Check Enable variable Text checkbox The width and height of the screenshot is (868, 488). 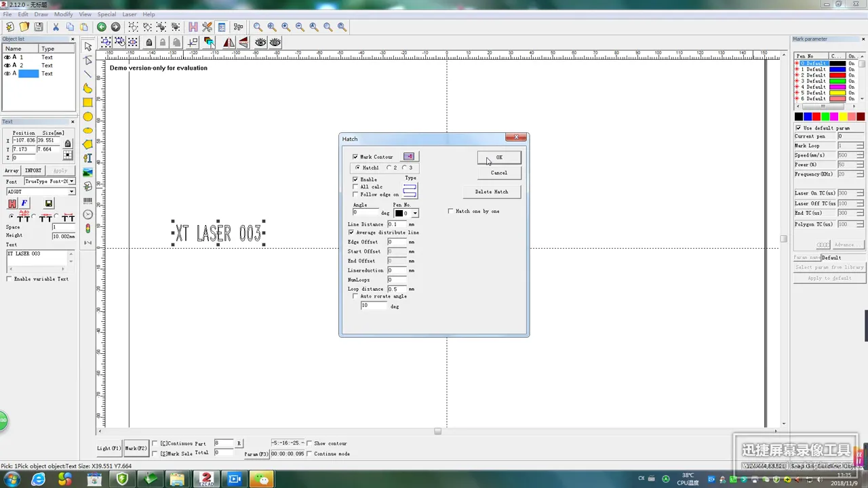(x=9, y=279)
